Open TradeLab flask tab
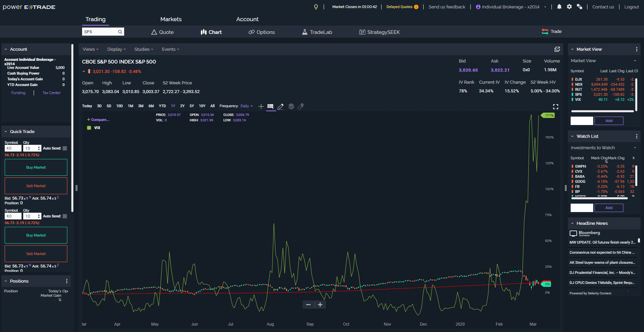Image resolution: width=644 pixels, height=332 pixels. 317,32
